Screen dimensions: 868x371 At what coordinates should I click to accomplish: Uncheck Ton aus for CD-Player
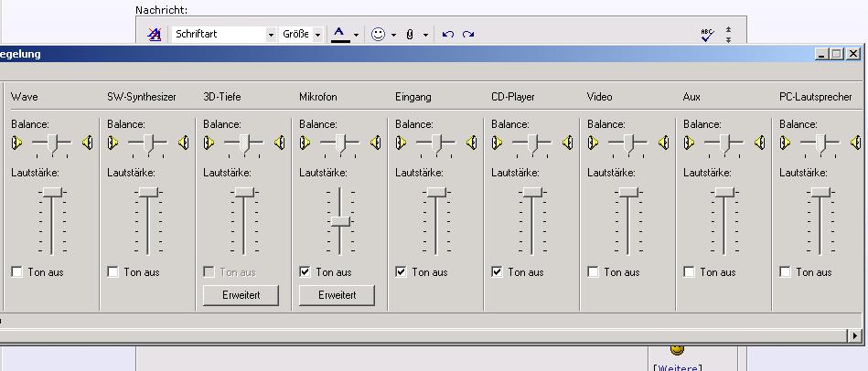click(497, 272)
